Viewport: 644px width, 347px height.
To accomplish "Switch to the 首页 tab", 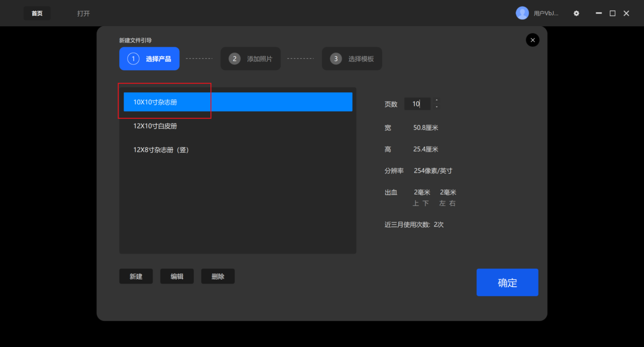I will click(37, 13).
